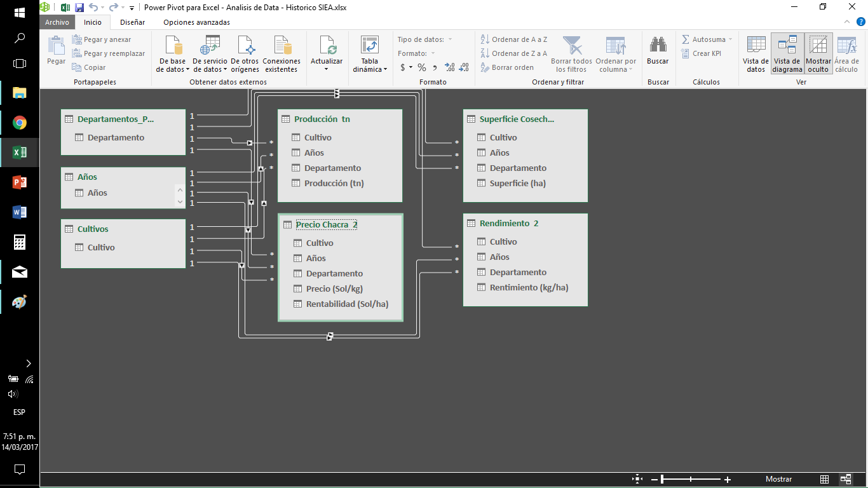Screen dimensions: 868x488
Task: Select the Precio Chacra 2 table header
Action: (x=327, y=224)
